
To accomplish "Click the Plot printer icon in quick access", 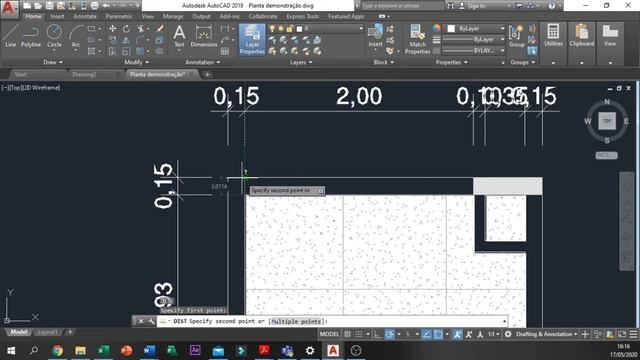I will (94, 6).
